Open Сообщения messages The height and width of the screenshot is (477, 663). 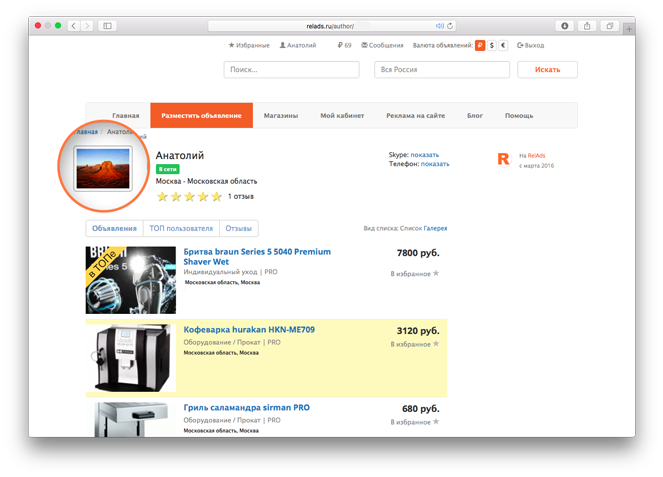click(x=382, y=45)
